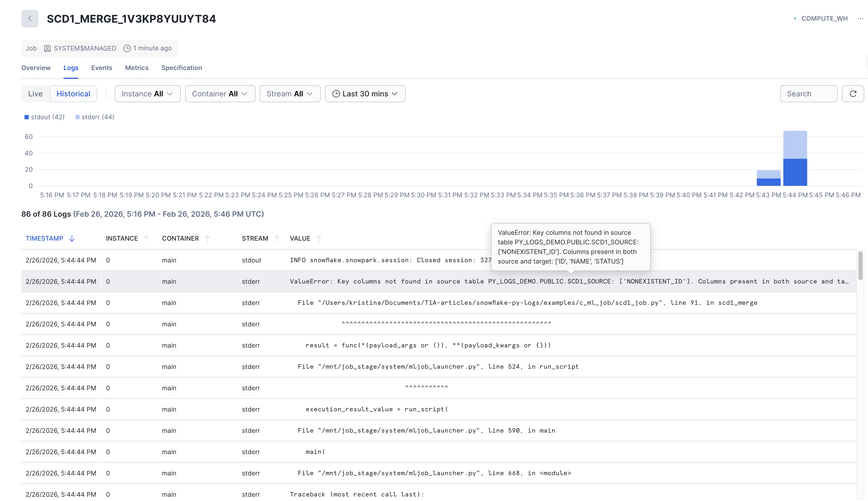
Task: Open the Instance filter dropdown
Action: tap(147, 93)
